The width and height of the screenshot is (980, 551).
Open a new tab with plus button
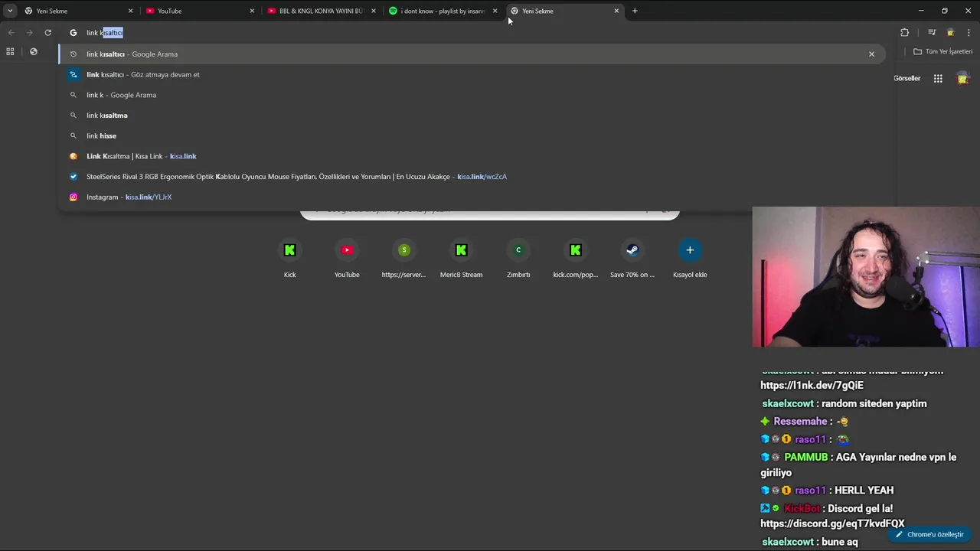[635, 11]
